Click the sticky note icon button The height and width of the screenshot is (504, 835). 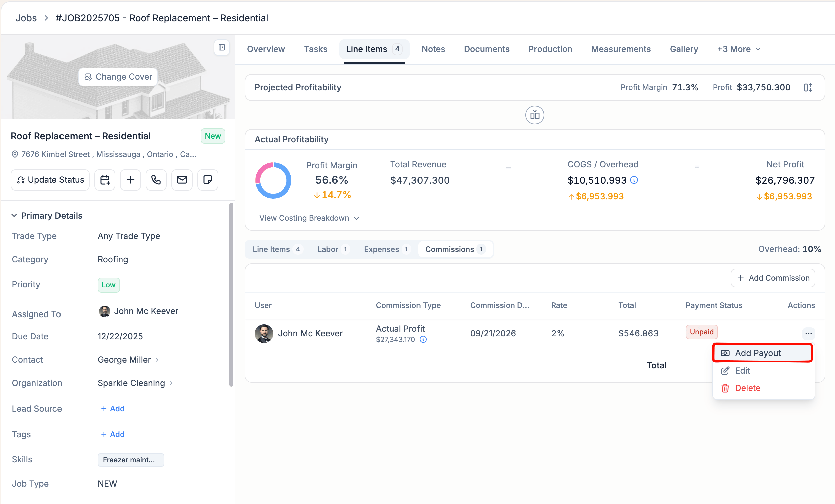point(208,180)
